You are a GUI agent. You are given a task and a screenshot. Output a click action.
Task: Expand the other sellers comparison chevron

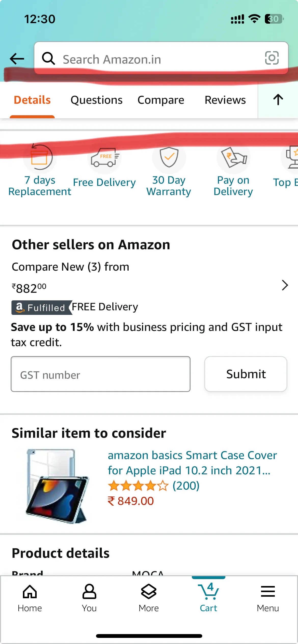pyautogui.click(x=285, y=285)
